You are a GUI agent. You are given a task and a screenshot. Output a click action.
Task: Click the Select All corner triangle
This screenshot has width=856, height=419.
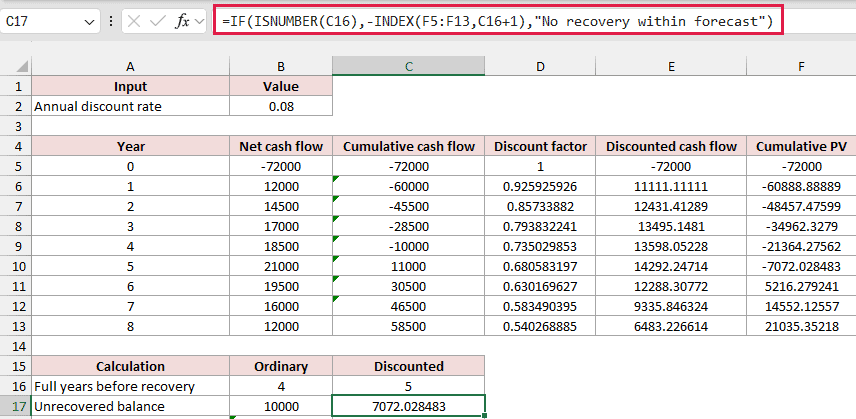click(x=22, y=67)
